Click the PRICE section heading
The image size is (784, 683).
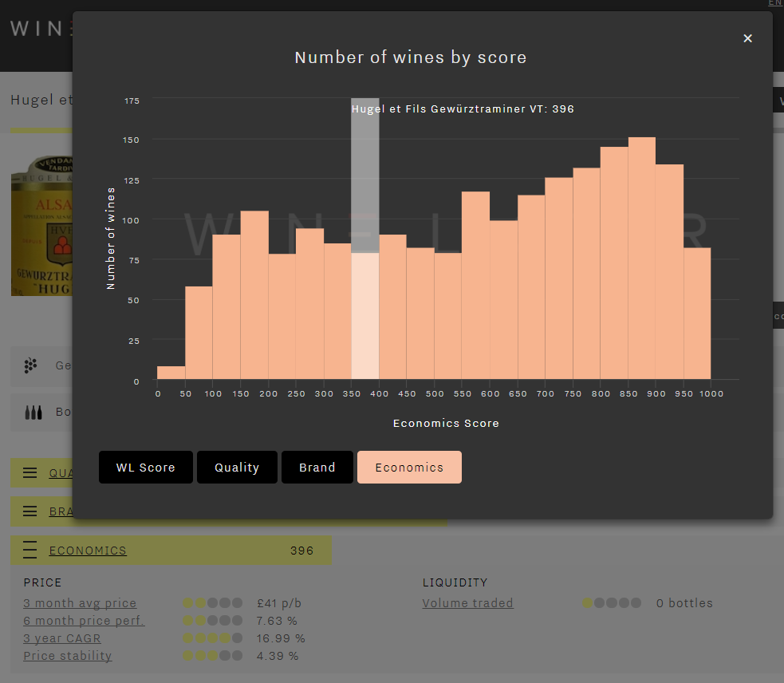tap(42, 582)
